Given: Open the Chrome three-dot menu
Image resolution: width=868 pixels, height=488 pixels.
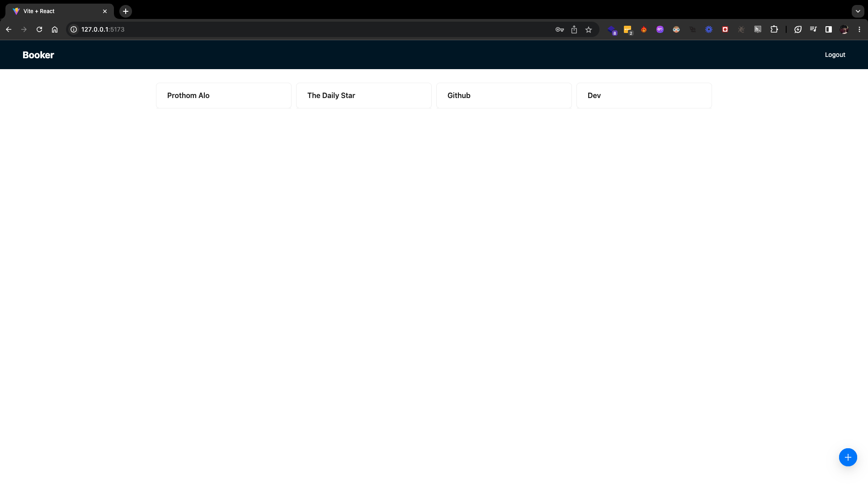Looking at the screenshot, I should coord(859,29).
